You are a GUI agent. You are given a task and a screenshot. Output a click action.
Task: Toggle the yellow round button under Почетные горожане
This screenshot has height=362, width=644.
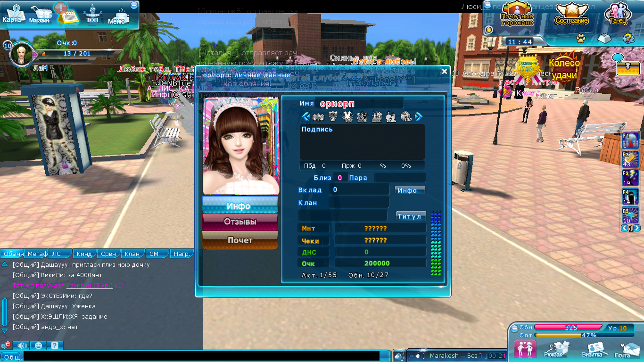coord(489,30)
